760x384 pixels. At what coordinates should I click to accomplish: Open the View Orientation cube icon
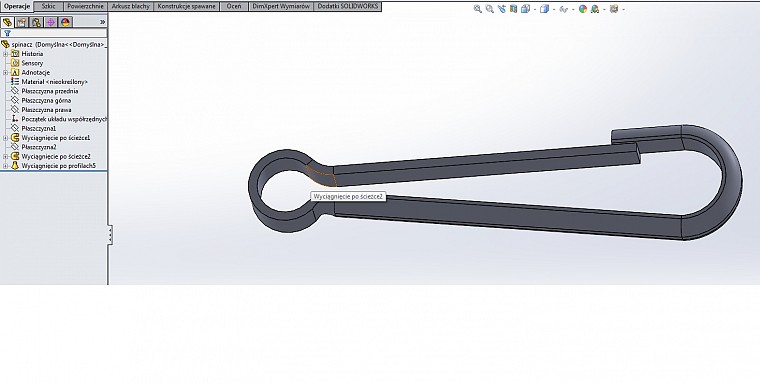pos(525,9)
